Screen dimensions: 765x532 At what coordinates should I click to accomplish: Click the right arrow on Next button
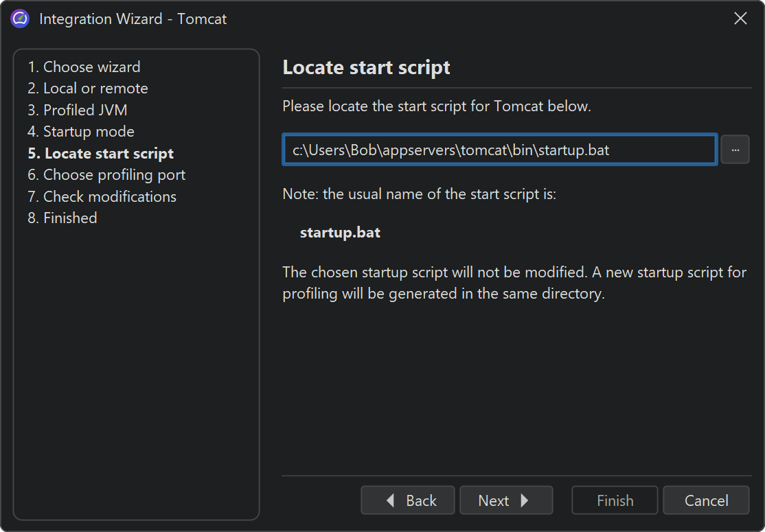[525, 500]
